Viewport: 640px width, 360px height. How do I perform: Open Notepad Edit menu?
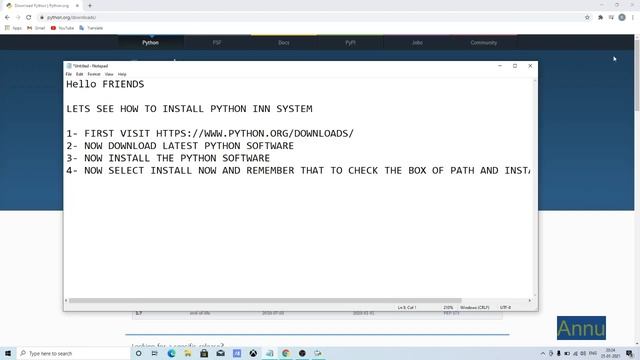[x=80, y=74]
